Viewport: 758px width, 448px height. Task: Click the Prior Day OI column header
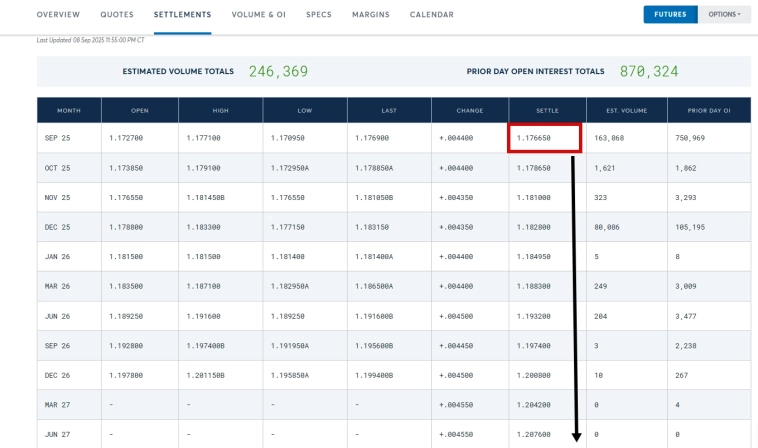709,109
